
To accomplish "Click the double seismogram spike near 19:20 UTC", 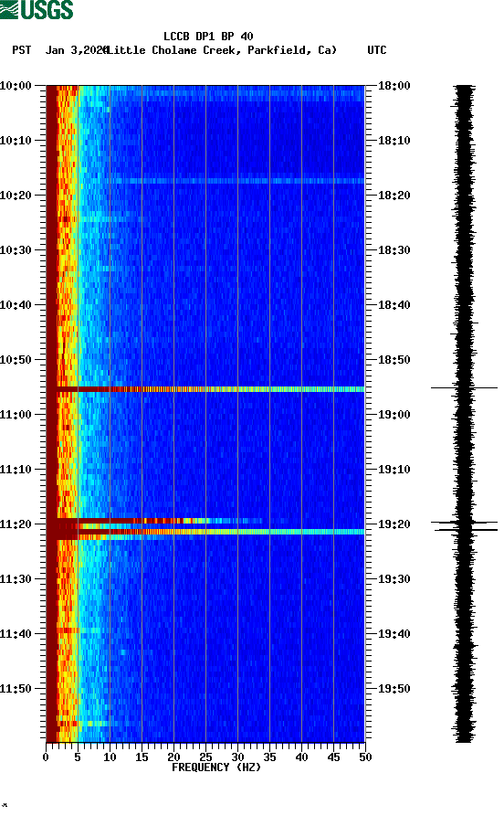I will click(x=464, y=526).
